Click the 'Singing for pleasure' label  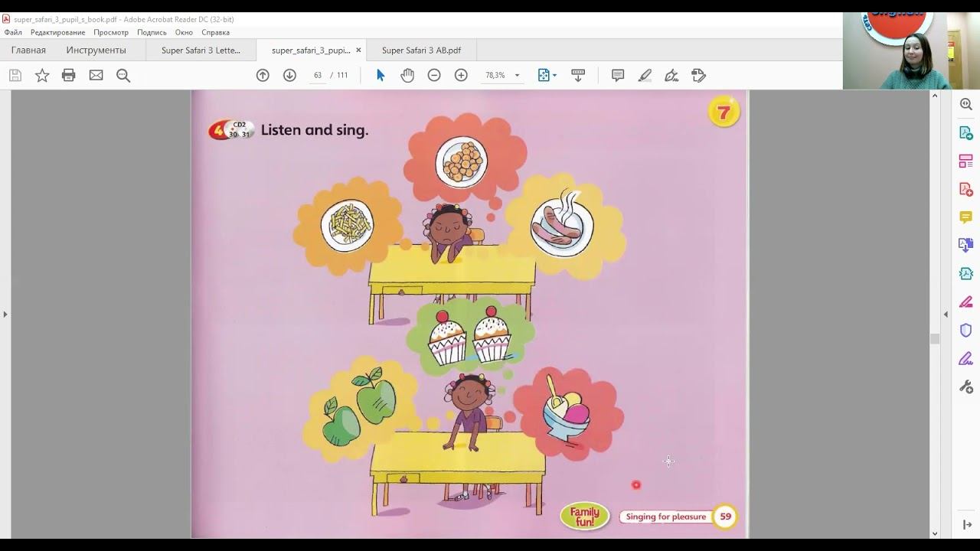pos(666,517)
